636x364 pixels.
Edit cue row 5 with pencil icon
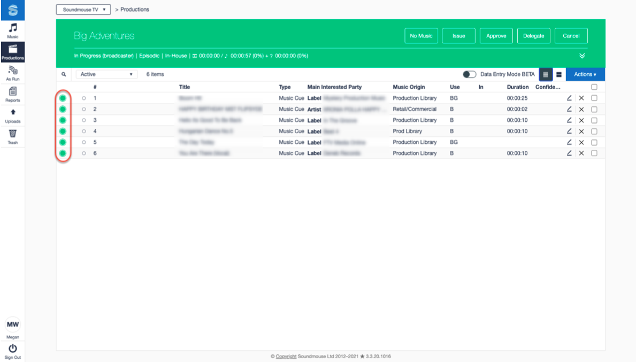point(569,142)
